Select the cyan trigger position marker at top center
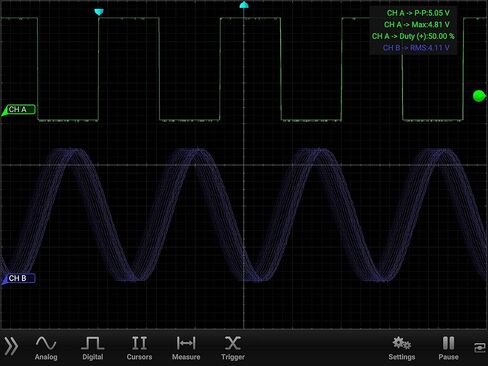Screen dimensions: 488x366 click(x=244, y=5)
